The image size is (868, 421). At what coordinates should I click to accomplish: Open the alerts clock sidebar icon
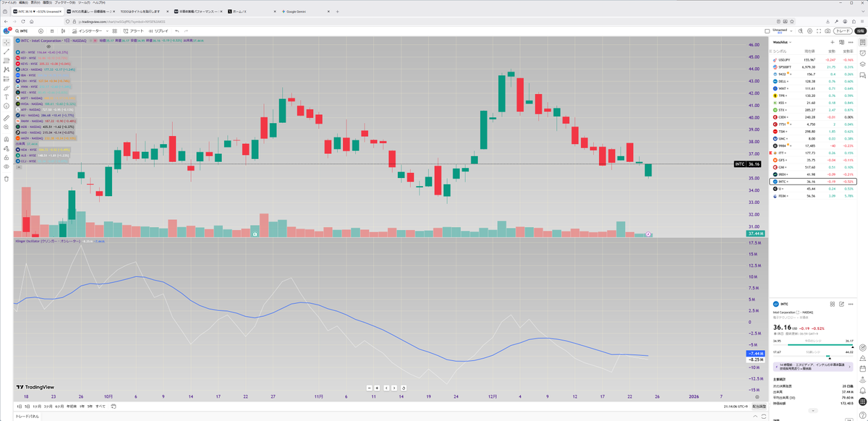point(862,53)
